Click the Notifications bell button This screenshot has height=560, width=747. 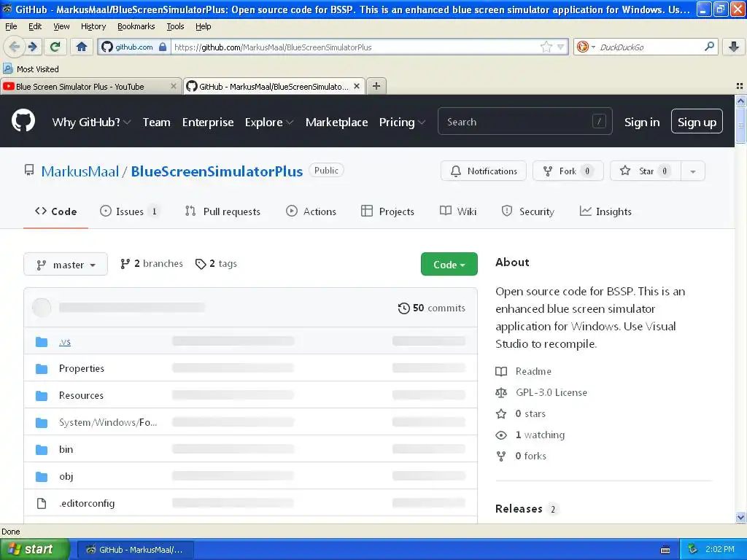click(483, 171)
